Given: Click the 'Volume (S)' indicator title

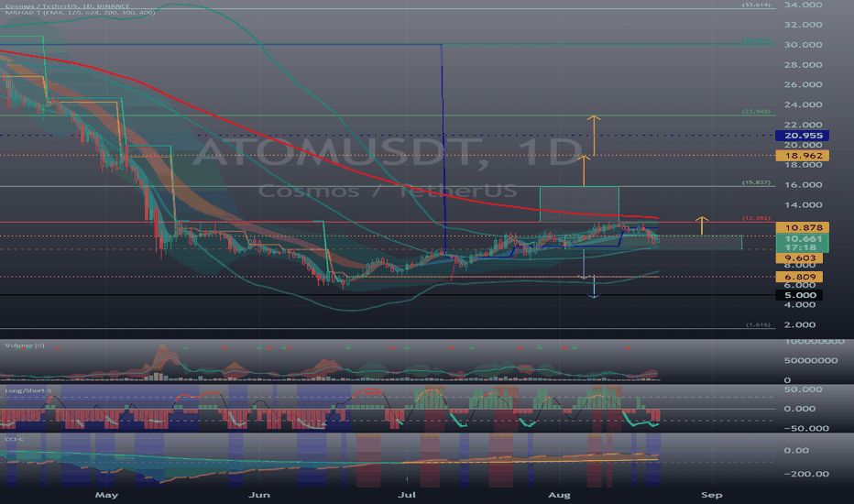Looking at the screenshot, I should 25,345.
